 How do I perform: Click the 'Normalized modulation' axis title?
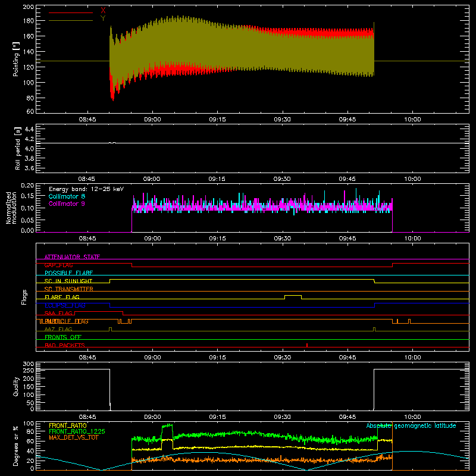click(x=11, y=208)
